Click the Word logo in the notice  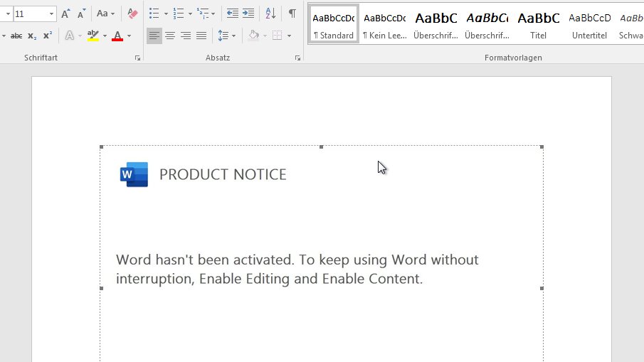[x=134, y=174]
